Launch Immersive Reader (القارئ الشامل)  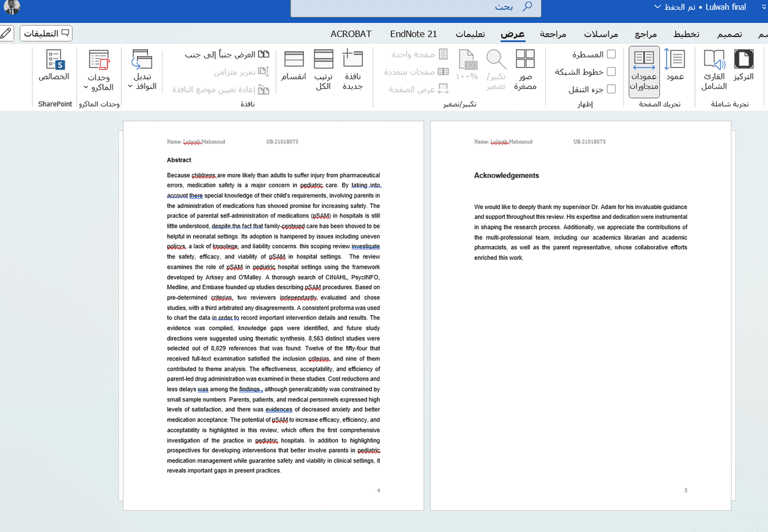tap(714, 69)
